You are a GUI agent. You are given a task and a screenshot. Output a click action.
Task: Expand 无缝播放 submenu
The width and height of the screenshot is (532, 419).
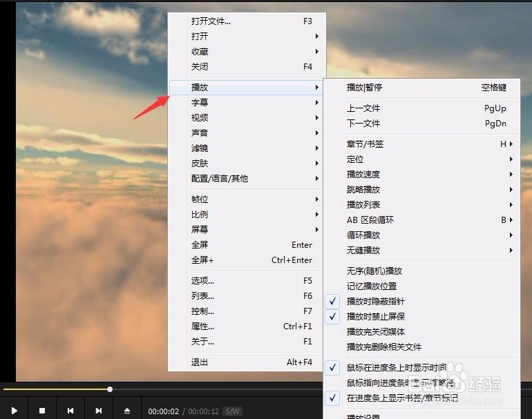click(x=421, y=250)
